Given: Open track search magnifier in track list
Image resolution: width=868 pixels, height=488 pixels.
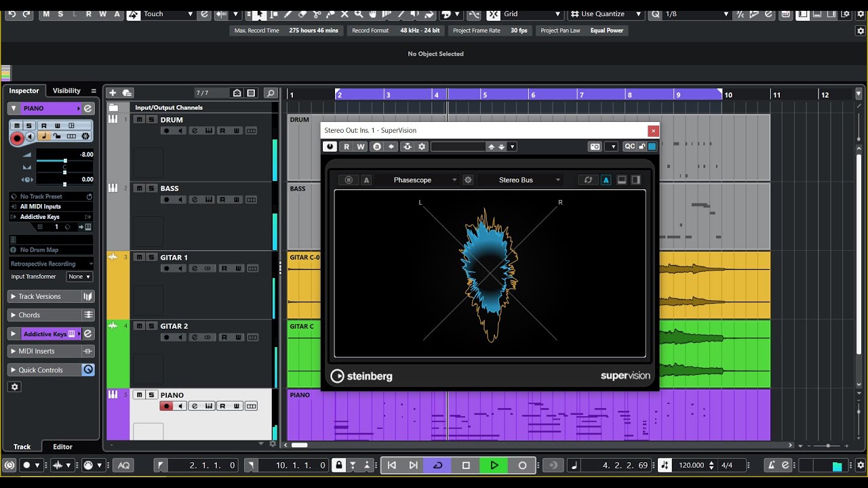Looking at the screenshot, I should click(x=270, y=93).
